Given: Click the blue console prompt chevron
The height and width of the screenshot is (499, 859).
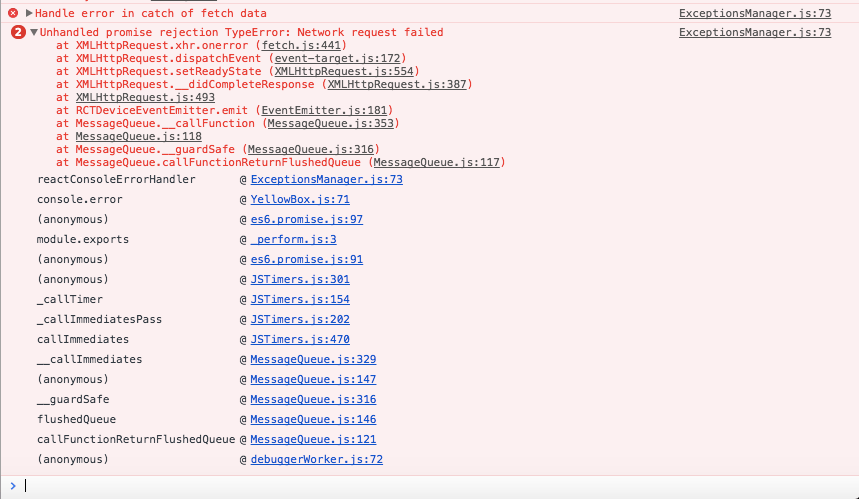Looking at the screenshot, I should (13, 486).
